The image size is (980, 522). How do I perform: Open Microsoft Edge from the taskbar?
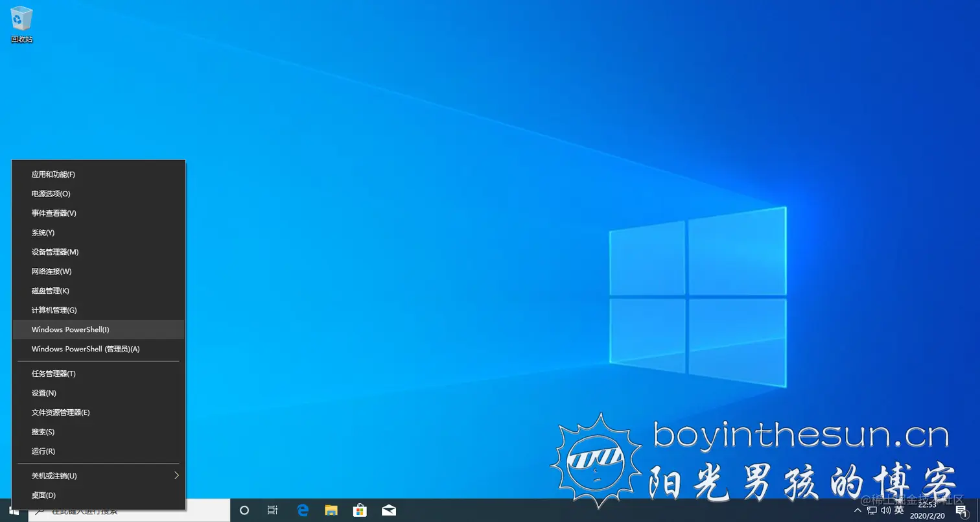coord(302,510)
